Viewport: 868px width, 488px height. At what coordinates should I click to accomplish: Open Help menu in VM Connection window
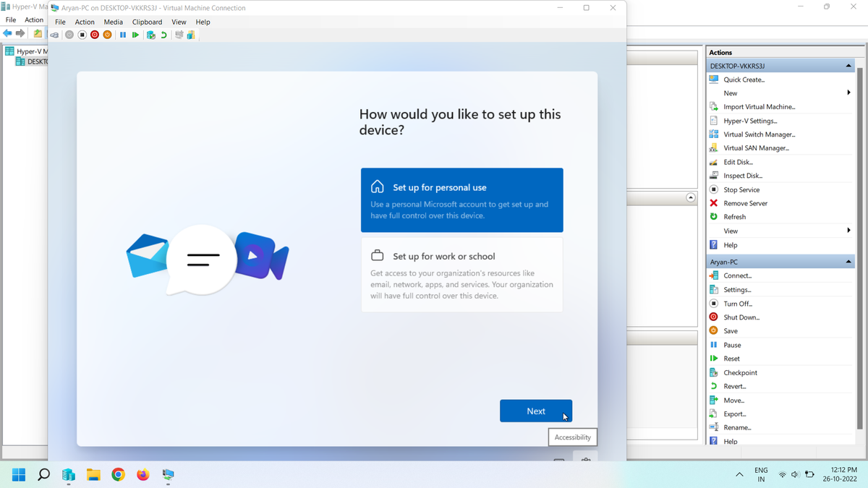pyautogui.click(x=203, y=22)
